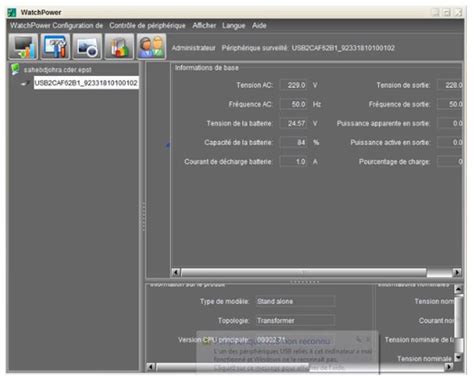Viewport: 474px width, 378px height.
Task: Click the basic info horizontal scrollbar thumb
Action: [x=304, y=272]
